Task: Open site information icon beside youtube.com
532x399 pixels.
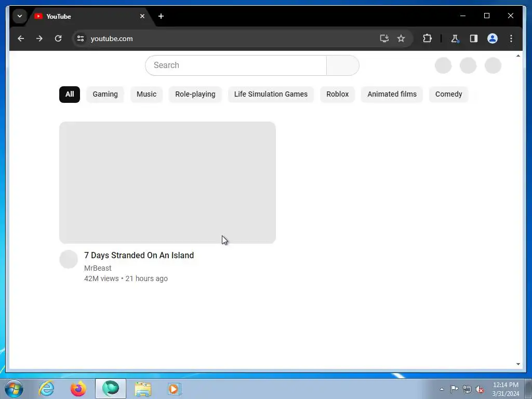Action: tap(81, 38)
